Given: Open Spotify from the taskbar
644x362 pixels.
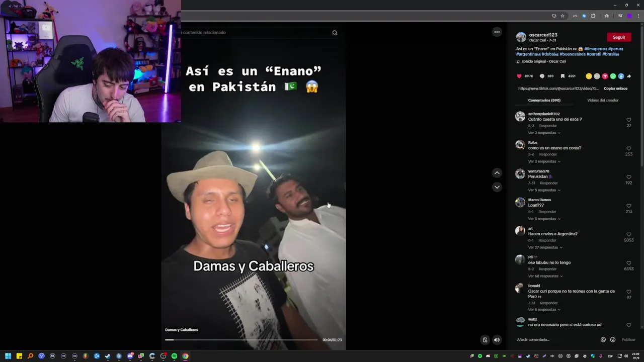Looking at the screenshot, I should pyautogui.click(x=174, y=356).
